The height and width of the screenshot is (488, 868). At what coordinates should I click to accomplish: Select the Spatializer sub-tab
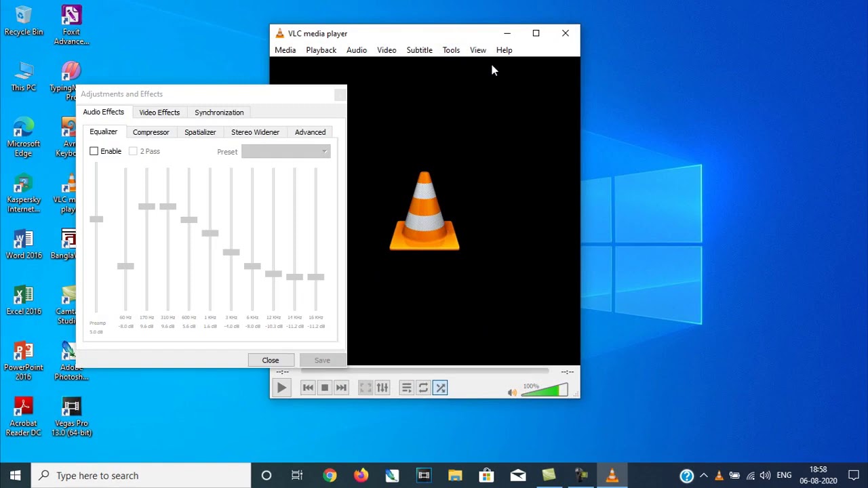[x=200, y=132]
